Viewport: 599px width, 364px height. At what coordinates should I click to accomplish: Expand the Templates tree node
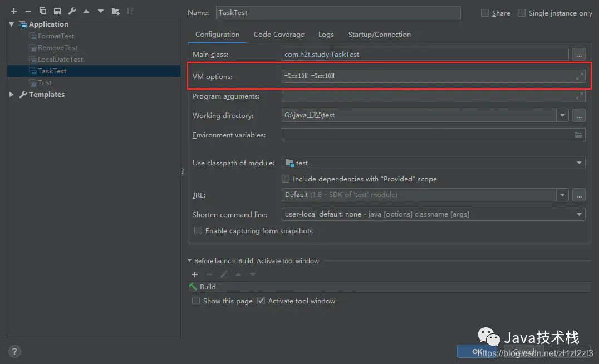[12, 95]
